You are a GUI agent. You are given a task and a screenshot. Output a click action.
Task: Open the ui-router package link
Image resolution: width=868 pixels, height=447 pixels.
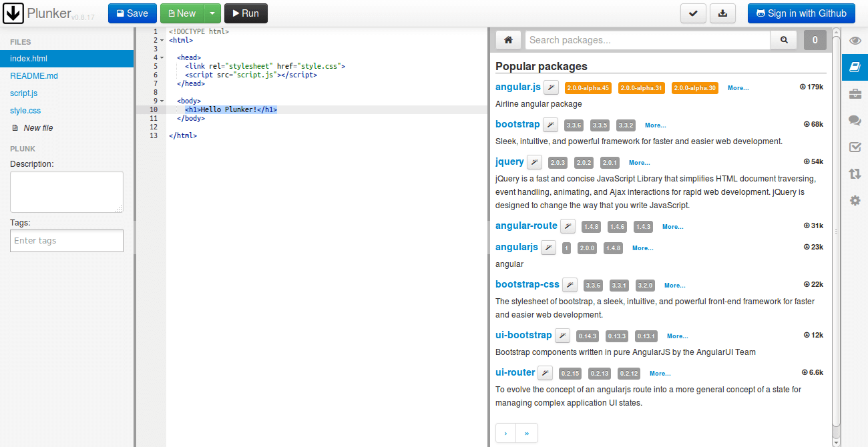[x=515, y=372]
